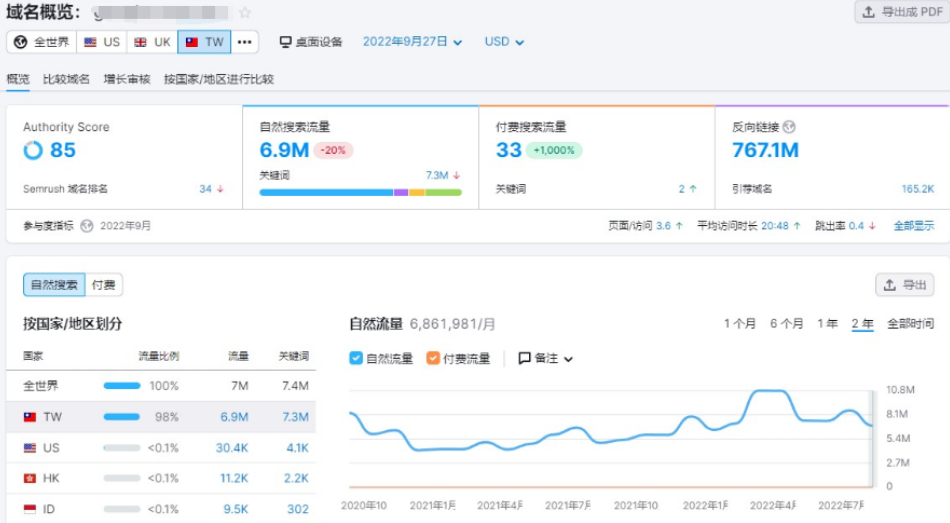Screen dimensions: 950x523
Task: Open the date dropdown for 2022年9月27日
Action: 412,42
